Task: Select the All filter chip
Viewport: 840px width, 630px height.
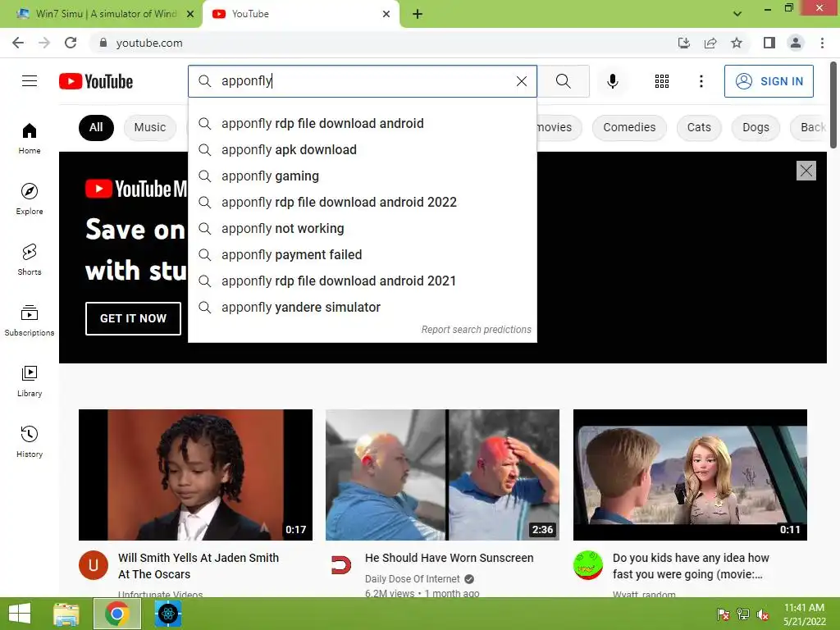Action: [96, 127]
